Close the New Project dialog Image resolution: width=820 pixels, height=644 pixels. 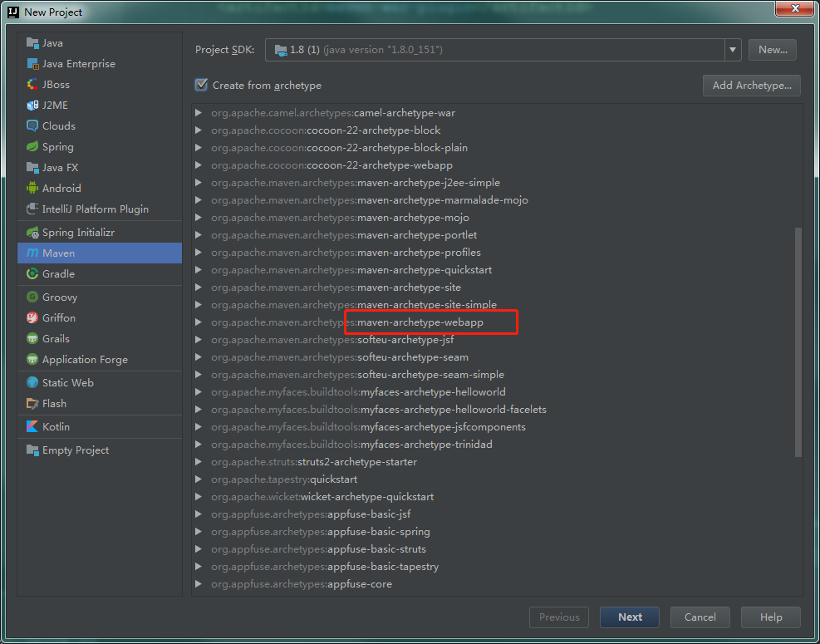click(795, 7)
